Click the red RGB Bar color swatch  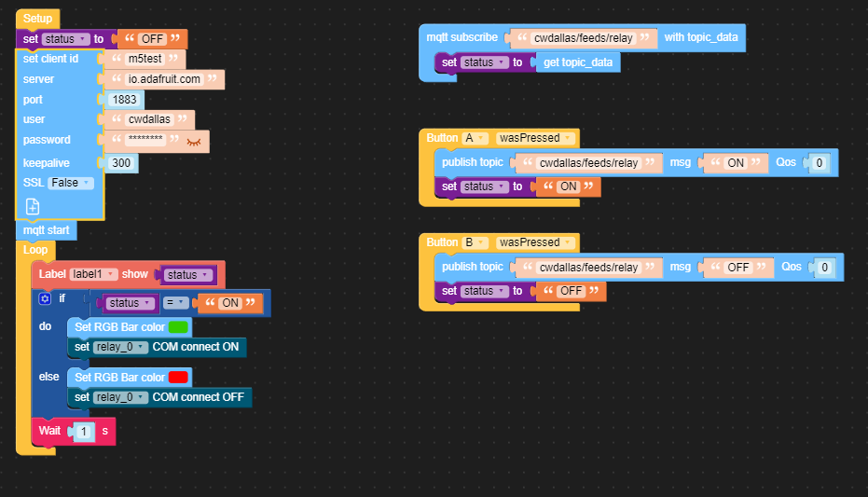point(179,377)
